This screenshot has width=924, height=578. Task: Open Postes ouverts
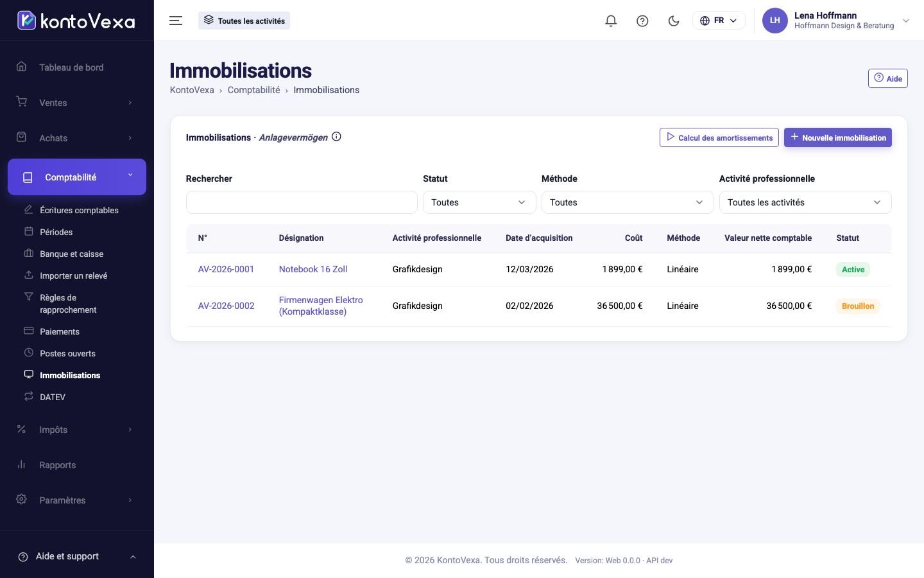pos(67,353)
